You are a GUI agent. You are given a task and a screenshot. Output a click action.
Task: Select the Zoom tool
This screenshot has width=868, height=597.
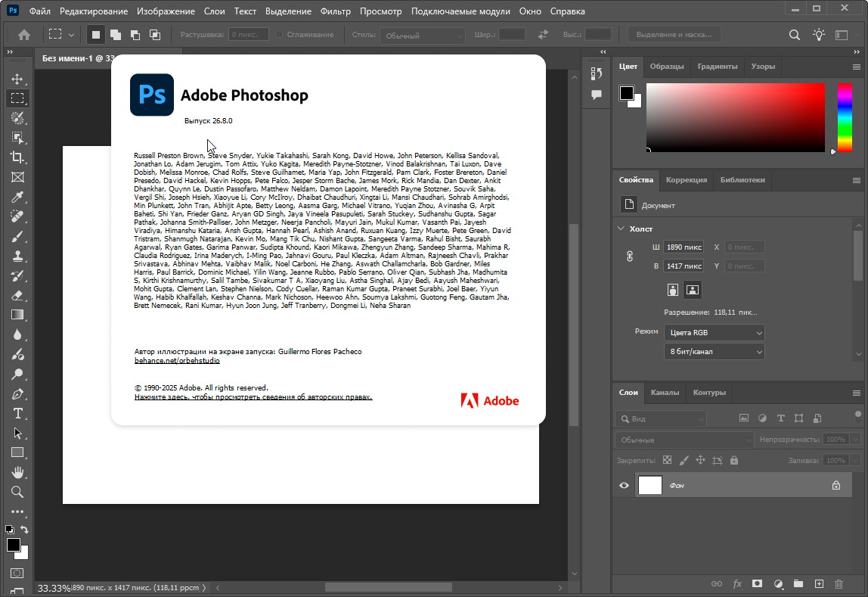(17, 493)
